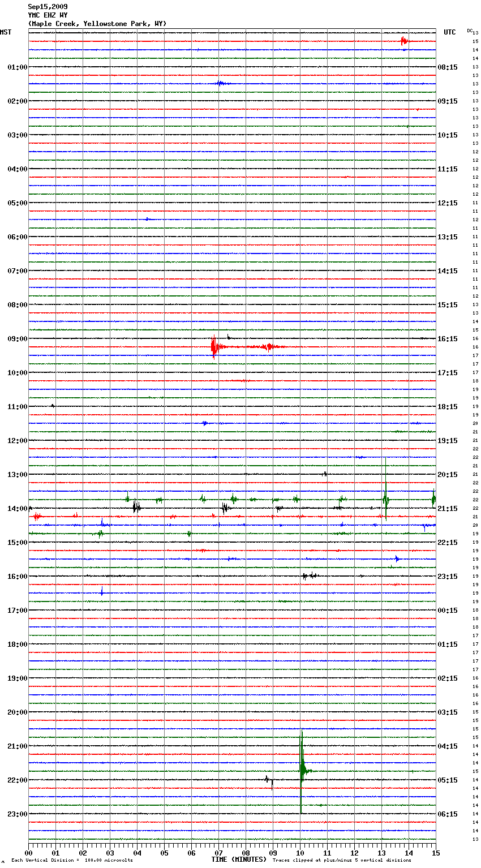The width and height of the screenshot is (481, 868).
Task: Click the date label Sep15,2009
Action: [48, 7]
